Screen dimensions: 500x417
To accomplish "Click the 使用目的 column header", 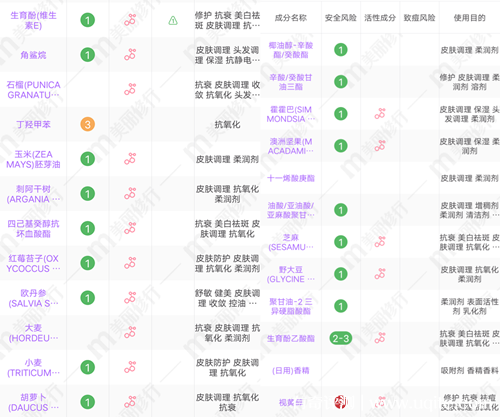I will point(469,18).
